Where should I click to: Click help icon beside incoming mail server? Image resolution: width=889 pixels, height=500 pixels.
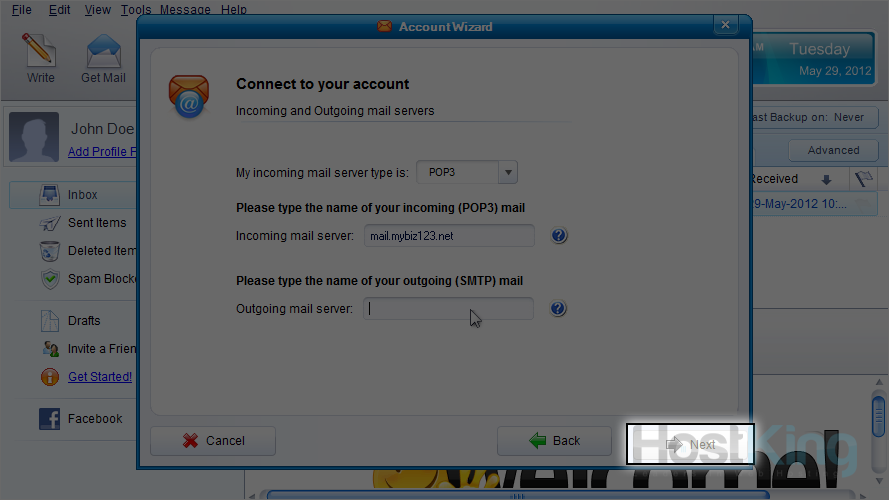click(559, 236)
